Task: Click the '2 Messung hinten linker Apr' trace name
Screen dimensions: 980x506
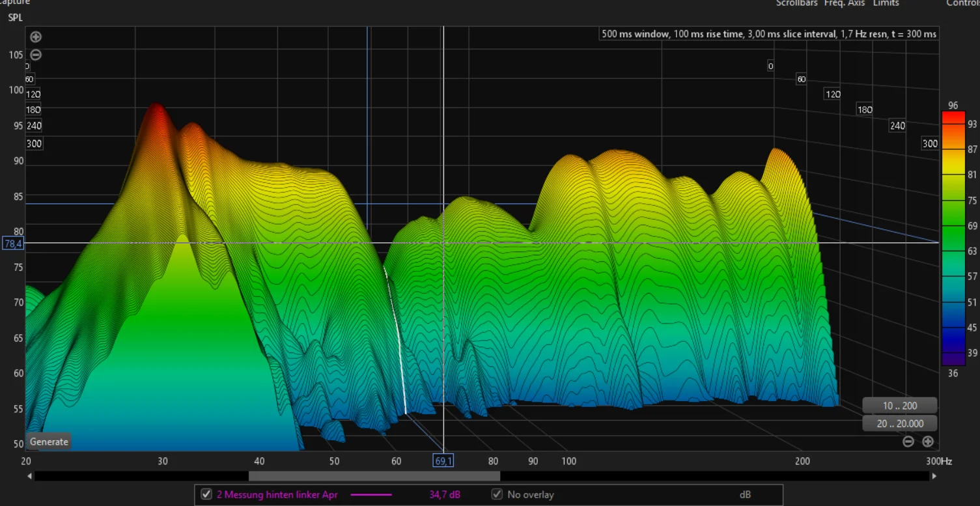Action: coord(277,494)
